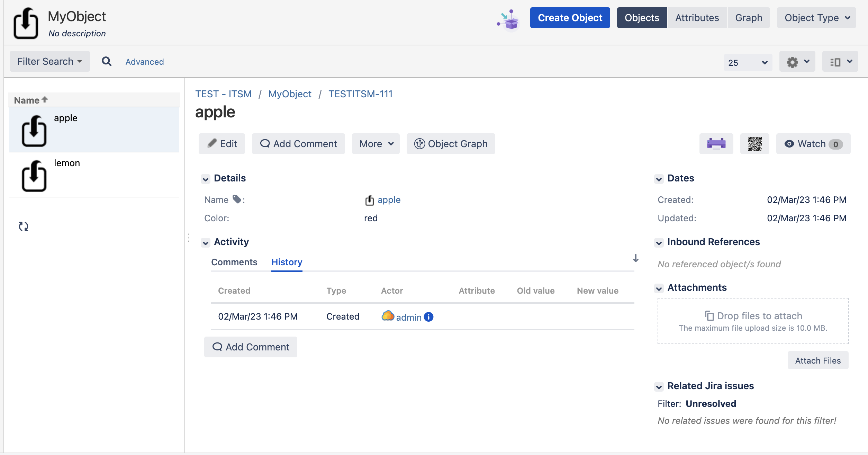
Task: Click the apple name link in Details
Action: pyautogui.click(x=388, y=199)
